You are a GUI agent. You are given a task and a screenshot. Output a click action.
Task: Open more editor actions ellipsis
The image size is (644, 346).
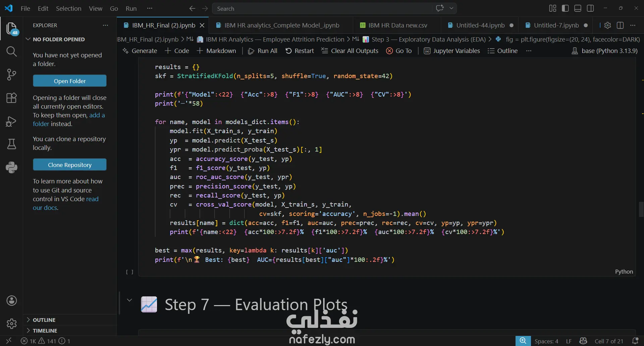[633, 25]
